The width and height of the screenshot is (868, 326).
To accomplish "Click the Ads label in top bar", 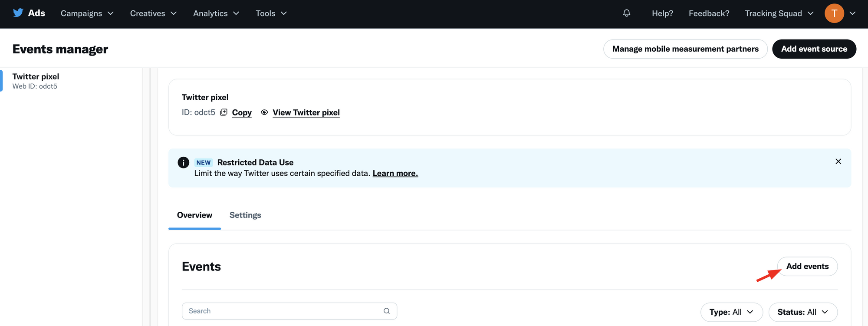I will [x=36, y=13].
